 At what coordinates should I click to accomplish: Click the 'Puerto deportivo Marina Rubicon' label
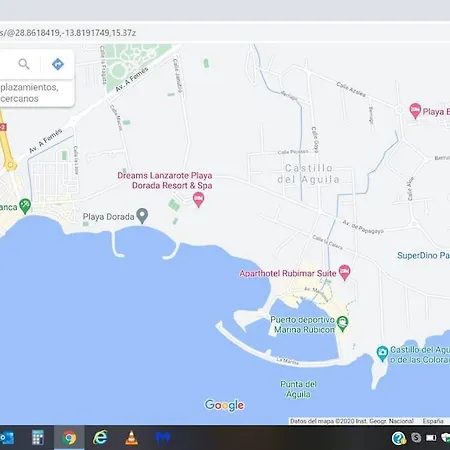click(x=303, y=325)
